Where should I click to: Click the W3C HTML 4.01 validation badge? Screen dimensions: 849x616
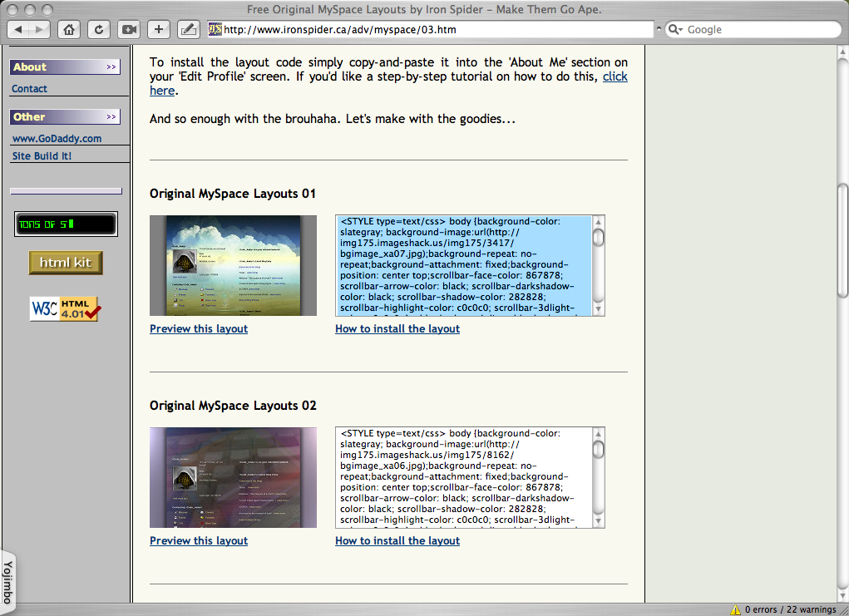65,308
